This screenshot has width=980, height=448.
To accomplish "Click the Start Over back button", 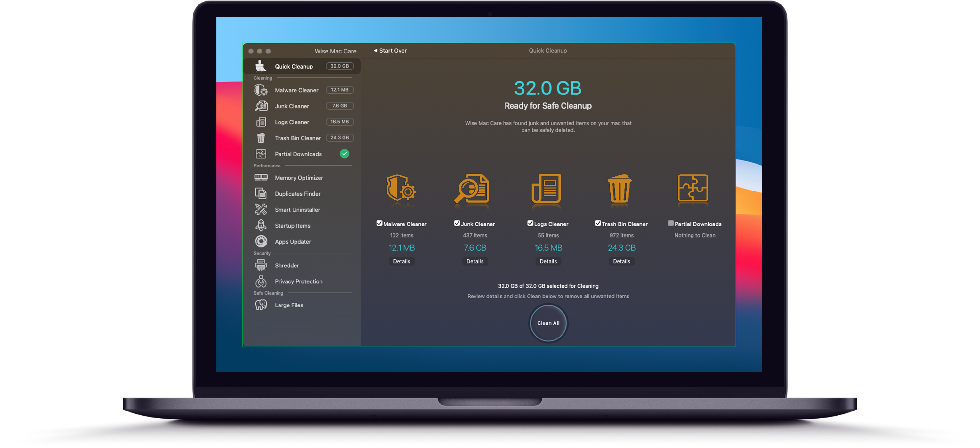I will pyautogui.click(x=390, y=50).
